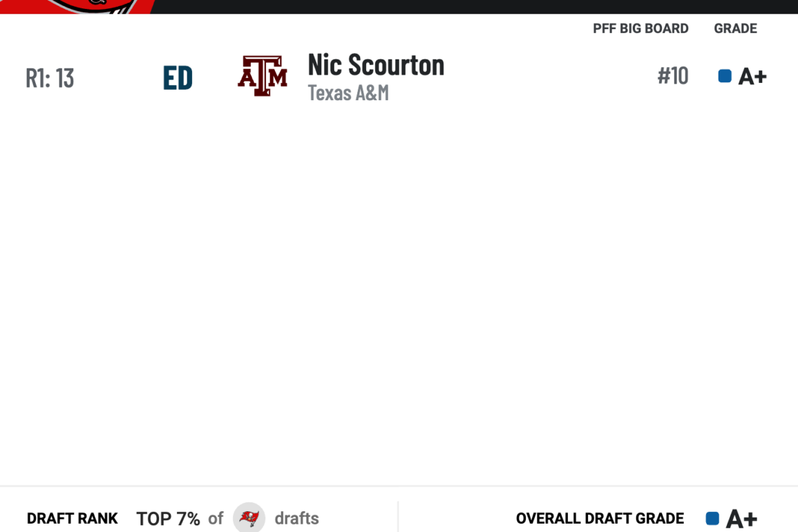Click the TOP 7% text

tap(168, 518)
